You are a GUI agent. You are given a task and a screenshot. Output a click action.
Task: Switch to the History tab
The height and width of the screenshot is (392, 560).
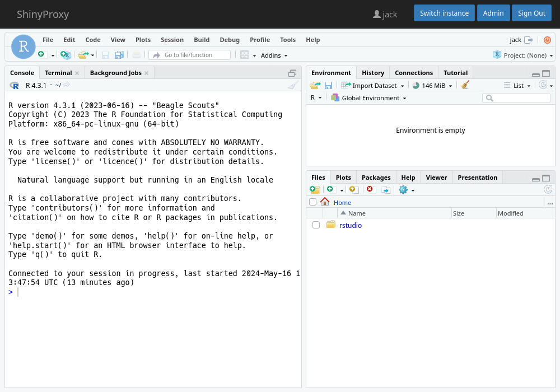(373, 73)
